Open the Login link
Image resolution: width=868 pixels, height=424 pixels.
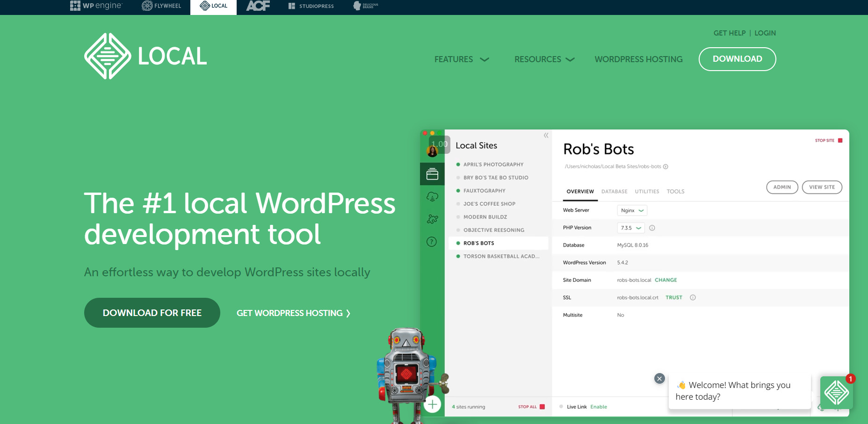(765, 33)
